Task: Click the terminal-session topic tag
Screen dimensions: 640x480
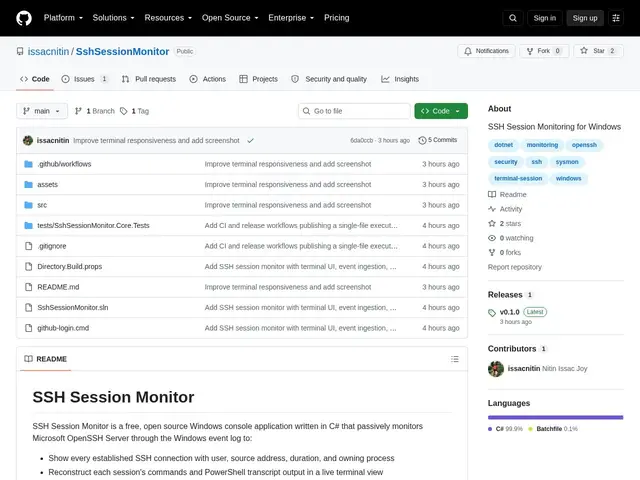Action: point(518,178)
